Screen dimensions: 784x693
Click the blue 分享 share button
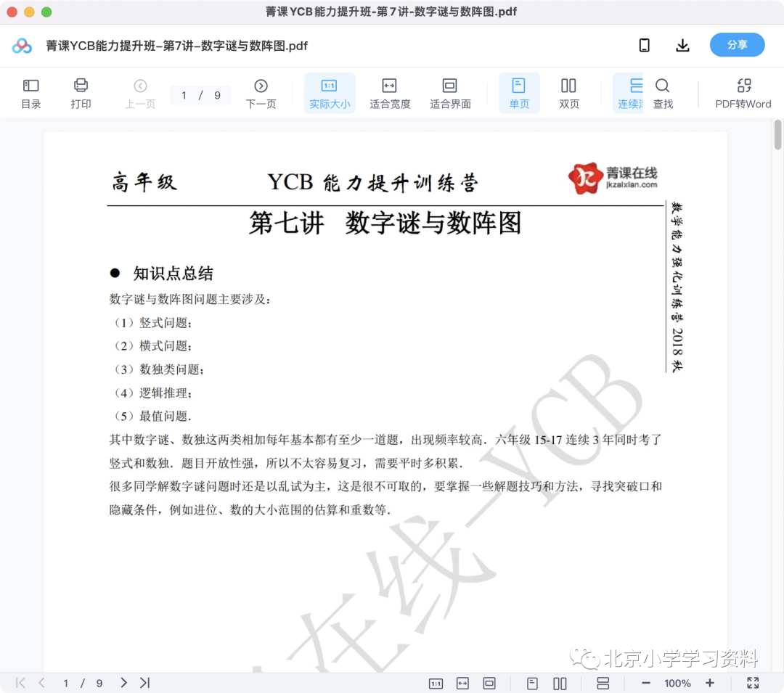(x=737, y=45)
